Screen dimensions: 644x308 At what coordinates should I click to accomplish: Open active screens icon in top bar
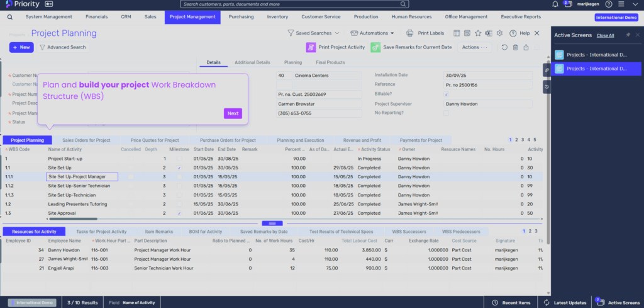pyautogui.click(x=568, y=4)
